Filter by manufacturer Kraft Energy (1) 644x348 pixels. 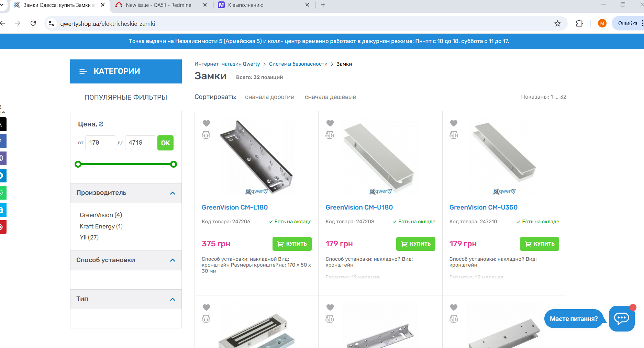pyautogui.click(x=101, y=226)
